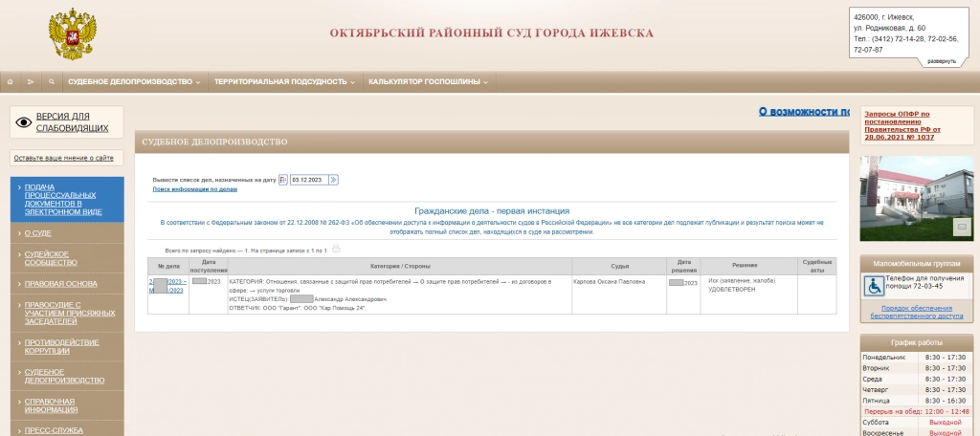Click the Категория / Стороны column header
The width and height of the screenshot is (980, 436).
pos(400,266)
